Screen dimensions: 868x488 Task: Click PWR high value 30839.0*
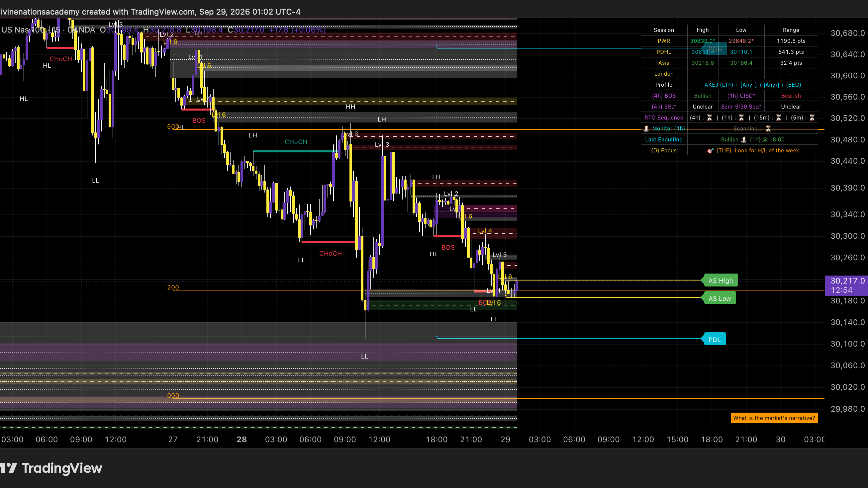[x=703, y=41]
